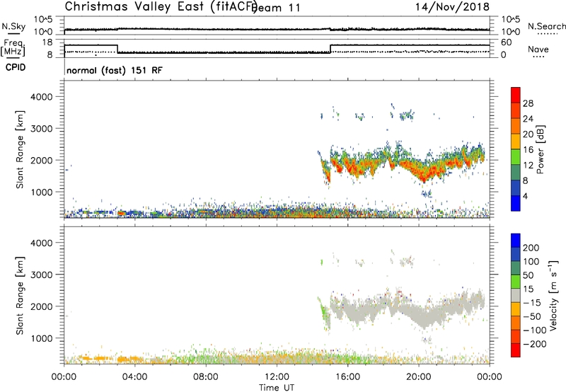Click the '1000' tick on the velocity panel

(x=41, y=338)
